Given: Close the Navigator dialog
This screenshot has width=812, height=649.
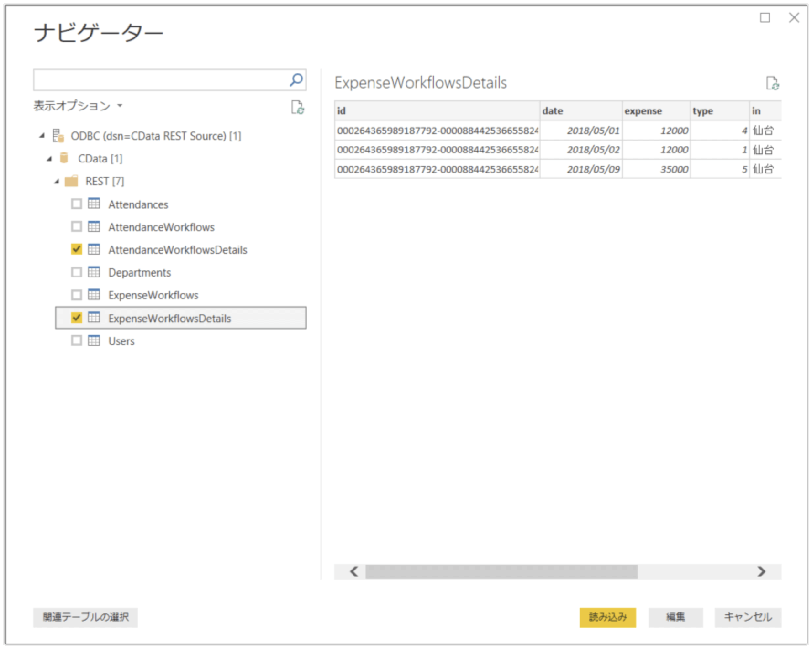Looking at the screenshot, I should 794,18.
